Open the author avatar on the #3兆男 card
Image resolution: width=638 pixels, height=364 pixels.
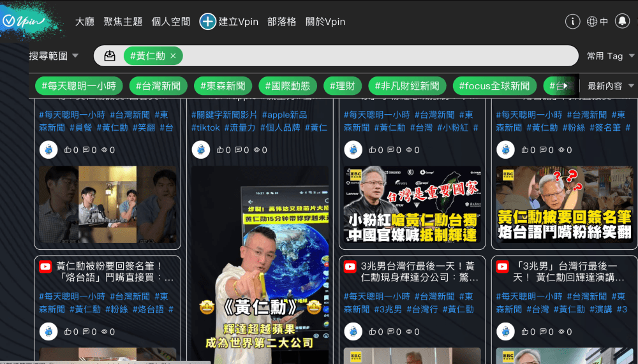point(353,331)
